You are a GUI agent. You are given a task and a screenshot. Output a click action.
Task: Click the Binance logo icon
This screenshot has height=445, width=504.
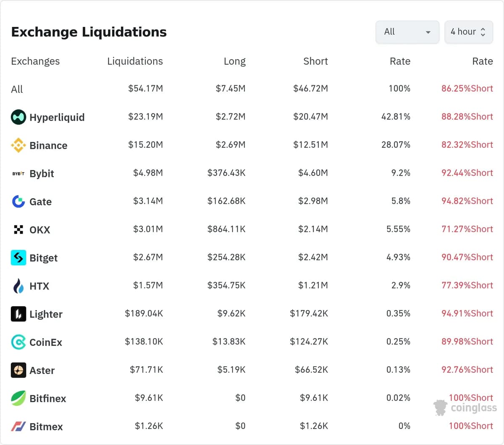(x=18, y=145)
